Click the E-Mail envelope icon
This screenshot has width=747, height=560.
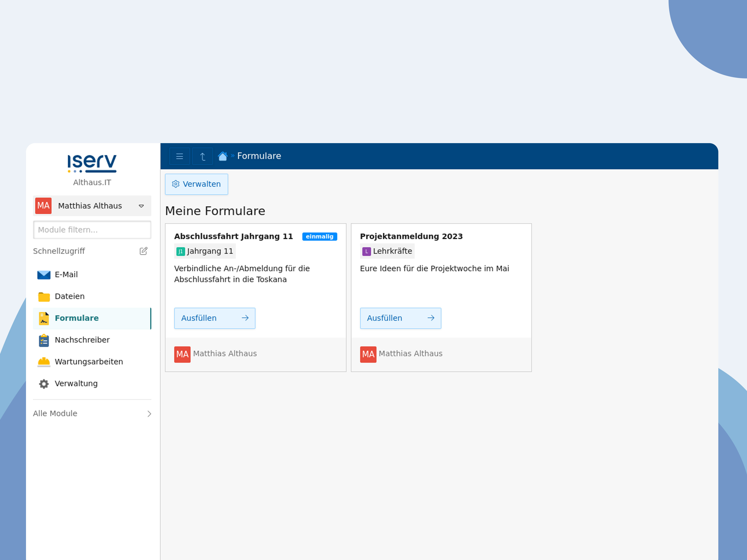[x=44, y=275]
